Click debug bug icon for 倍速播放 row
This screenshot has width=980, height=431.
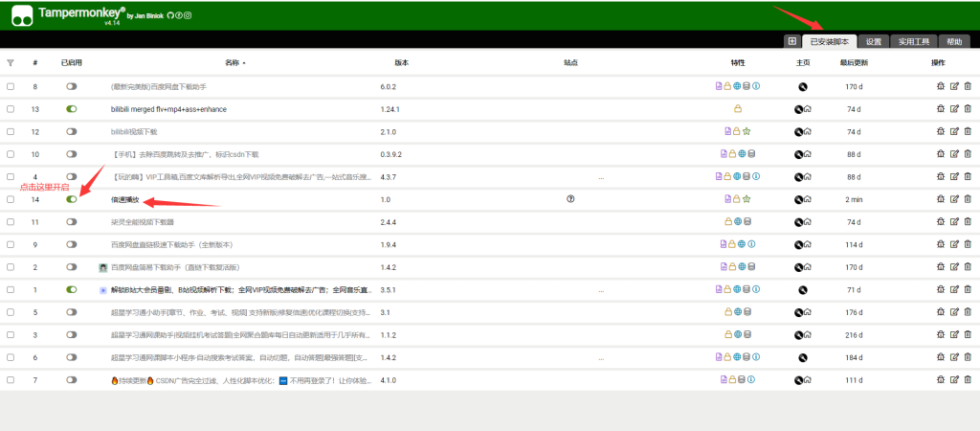pyautogui.click(x=941, y=199)
